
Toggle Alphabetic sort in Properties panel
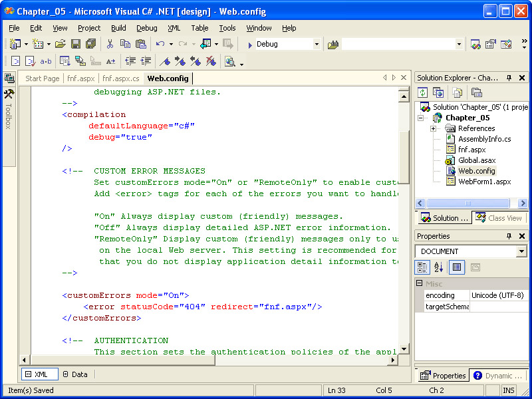pyautogui.click(x=439, y=267)
